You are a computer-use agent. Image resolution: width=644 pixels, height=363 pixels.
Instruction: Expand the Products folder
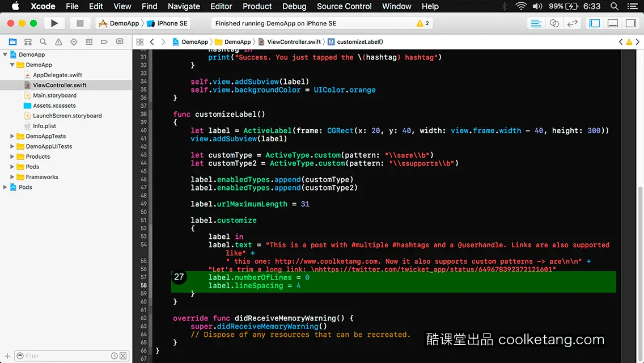[x=12, y=157]
